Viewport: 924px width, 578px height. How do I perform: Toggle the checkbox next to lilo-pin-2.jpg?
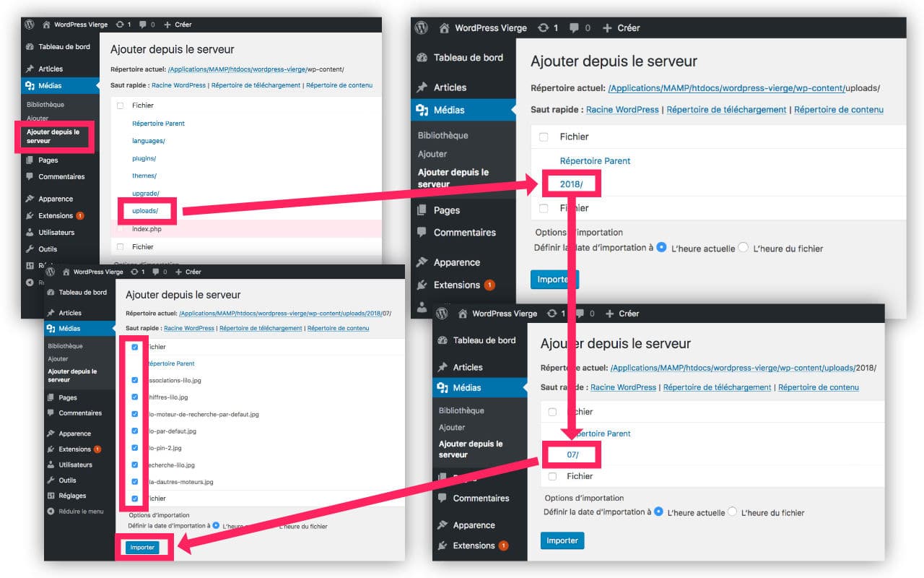(134, 448)
